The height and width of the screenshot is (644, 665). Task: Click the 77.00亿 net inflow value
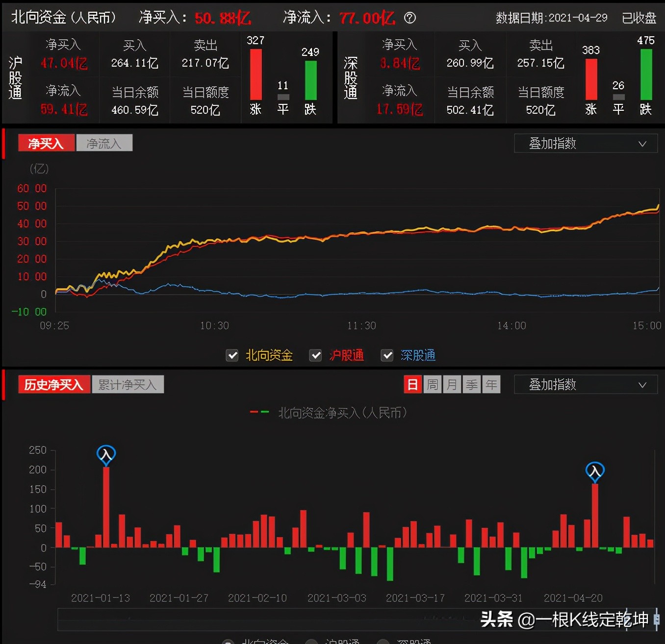point(367,19)
